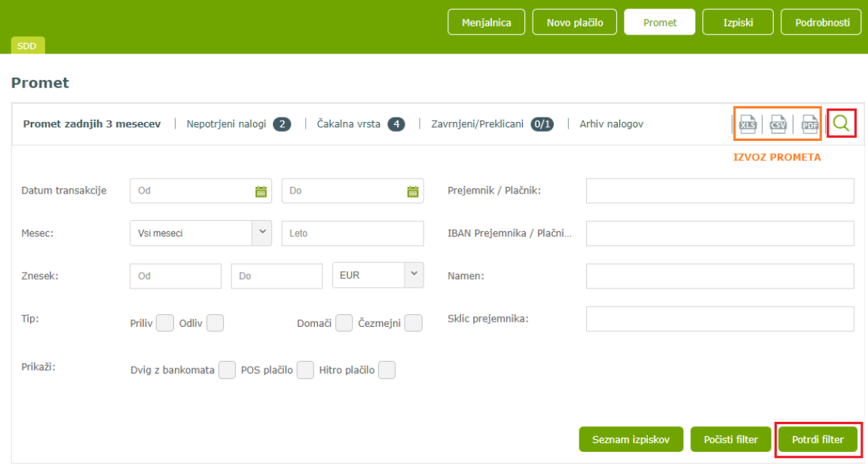View Zavrnjeni/Preklicani orders
The width and height of the screenshot is (868, 464).
click(x=492, y=124)
